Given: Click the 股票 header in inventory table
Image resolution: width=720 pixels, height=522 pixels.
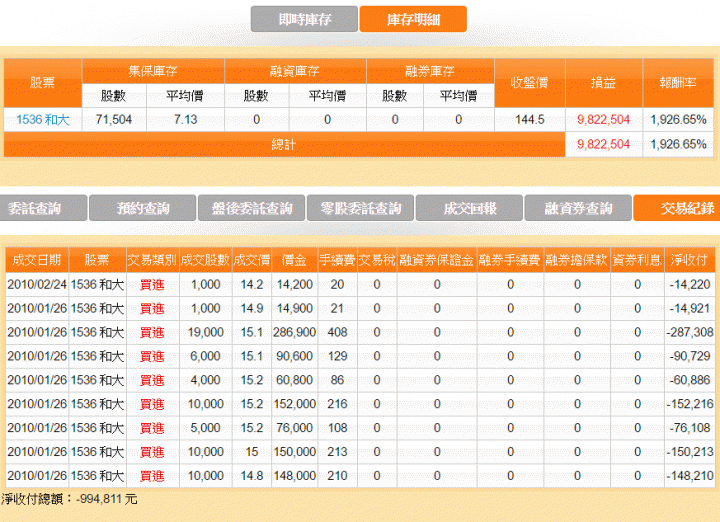Looking at the screenshot, I should click(x=43, y=83).
